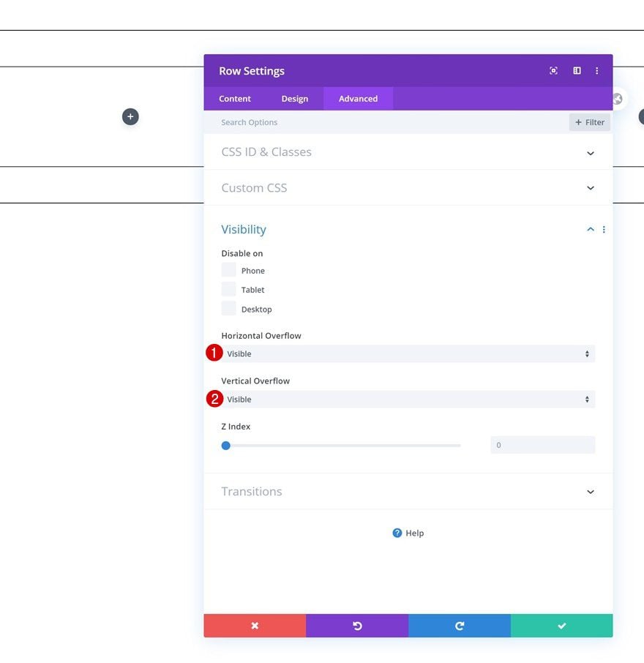The image size is (644, 663).
Task: Save changes with the green checkmark
Action: pyautogui.click(x=561, y=626)
